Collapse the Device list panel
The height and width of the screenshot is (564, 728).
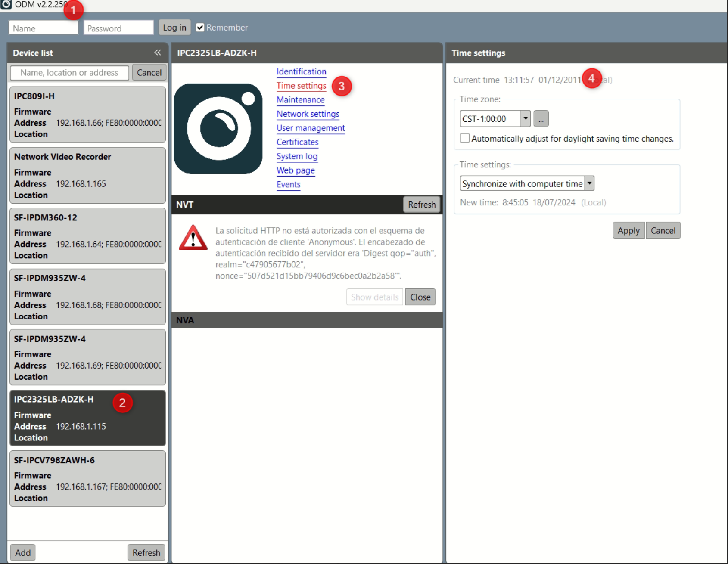pos(157,53)
